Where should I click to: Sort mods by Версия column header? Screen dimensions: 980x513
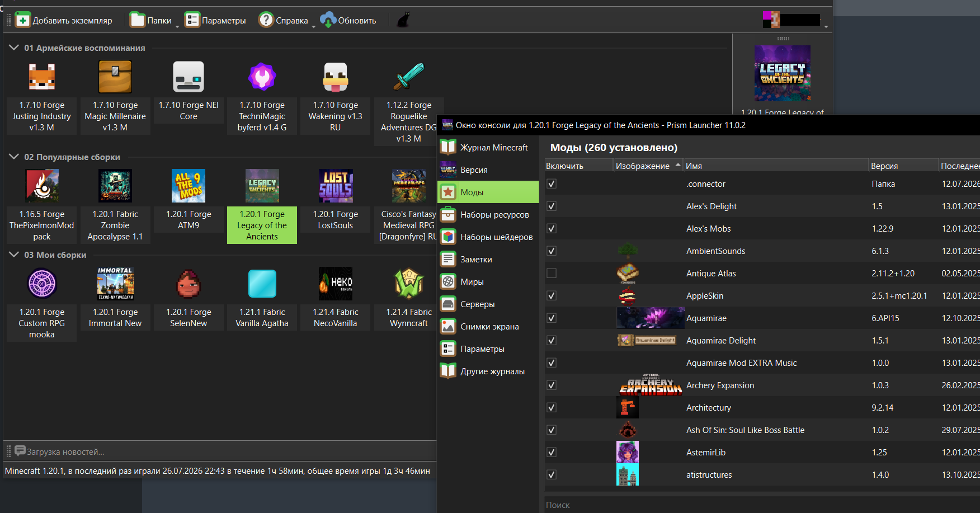point(903,166)
